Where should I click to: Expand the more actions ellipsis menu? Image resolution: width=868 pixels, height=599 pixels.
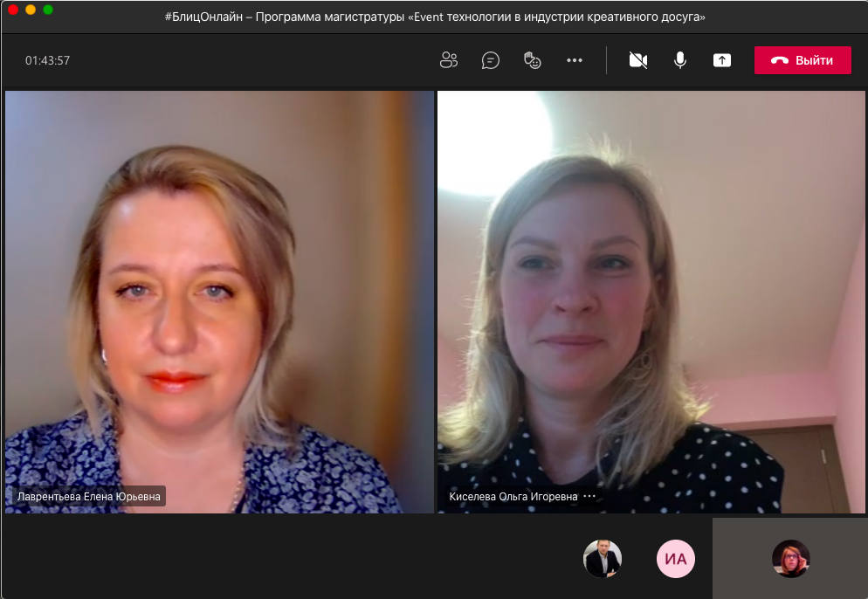[574, 60]
